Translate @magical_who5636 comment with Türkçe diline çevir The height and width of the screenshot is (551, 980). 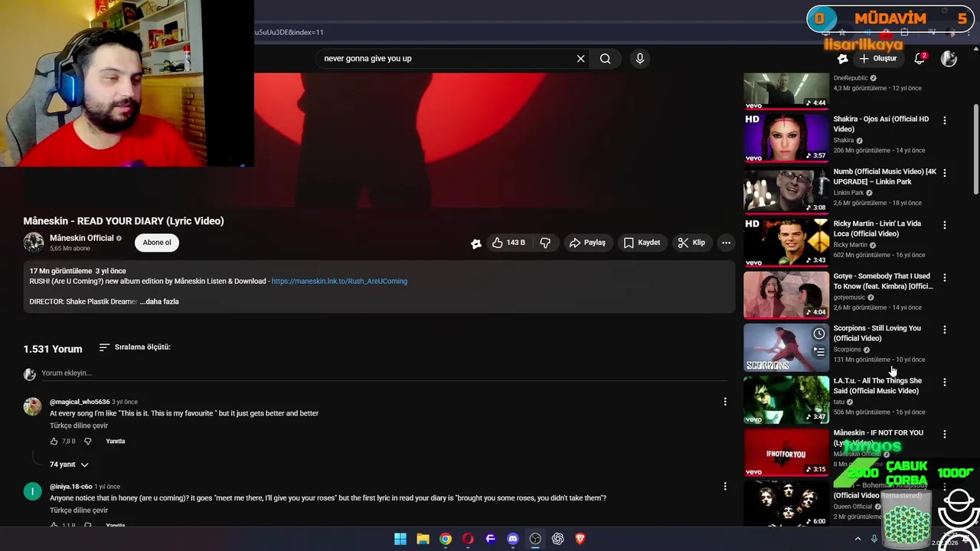(79, 425)
